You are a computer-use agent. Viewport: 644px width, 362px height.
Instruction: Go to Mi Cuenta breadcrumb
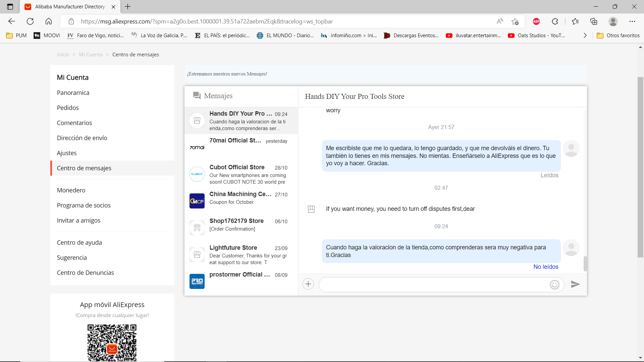tap(91, 55)
